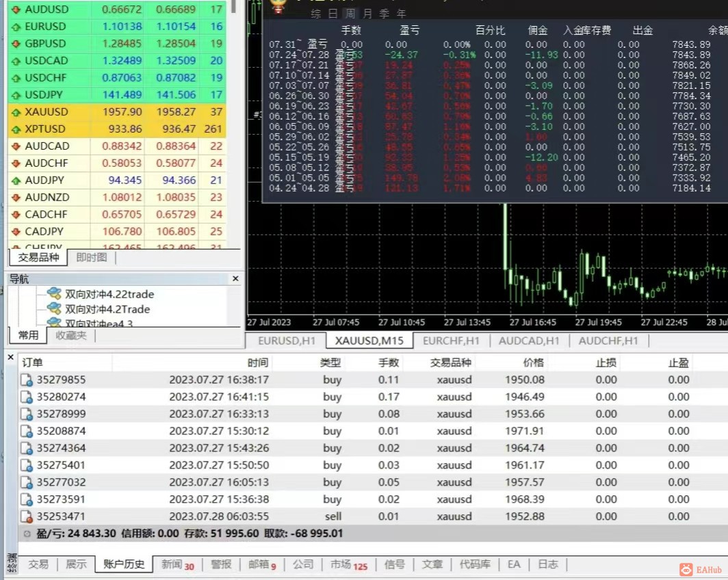The height and width of the screenshot is (580, 728).
Task: Click the AUDCHF down arrow icon
Action: click(16, 163)
